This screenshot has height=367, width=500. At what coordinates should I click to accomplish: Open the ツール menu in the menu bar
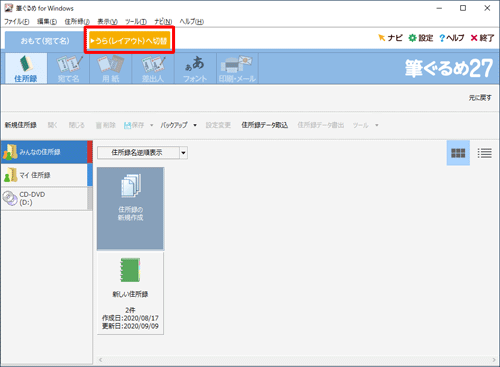pos(136,22)
